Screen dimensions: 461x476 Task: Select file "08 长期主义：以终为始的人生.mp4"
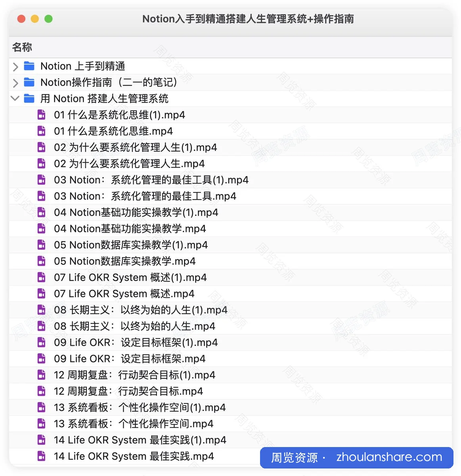click(135, 326)
